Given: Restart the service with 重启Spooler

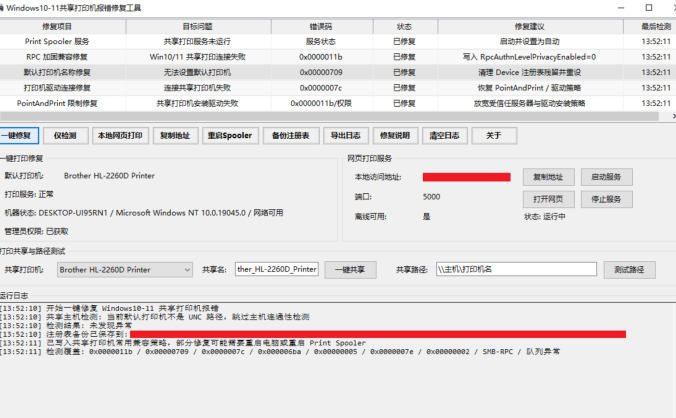Looking at the screenshot, I should click(x=230, y=136).
